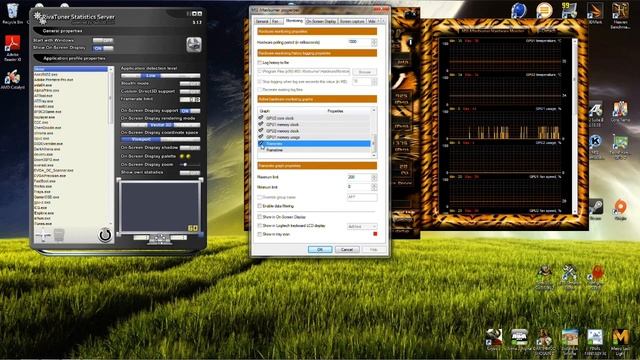Select GPU2 memory clock graph row
640x360 pixels.
point(314,131)
